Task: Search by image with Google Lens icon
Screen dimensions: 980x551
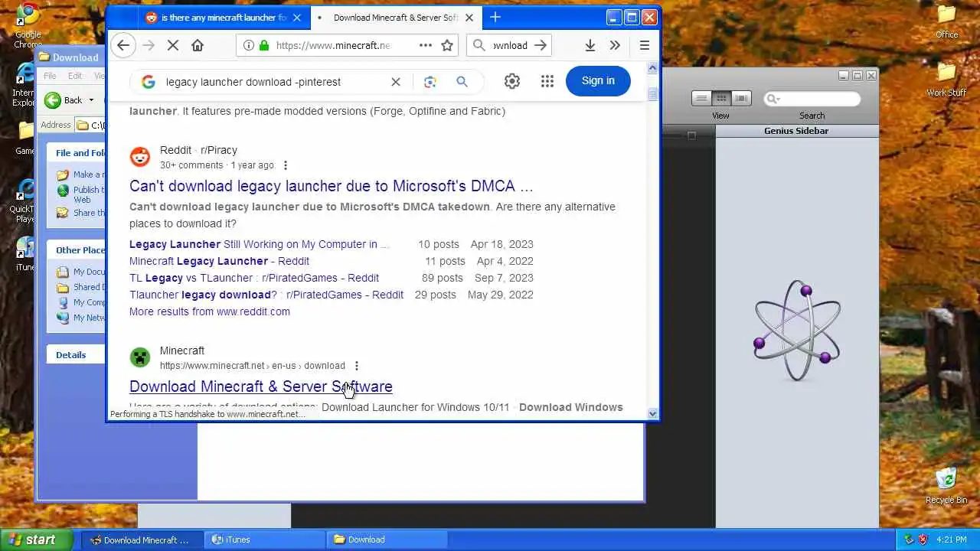Action: tap(430, 82)
